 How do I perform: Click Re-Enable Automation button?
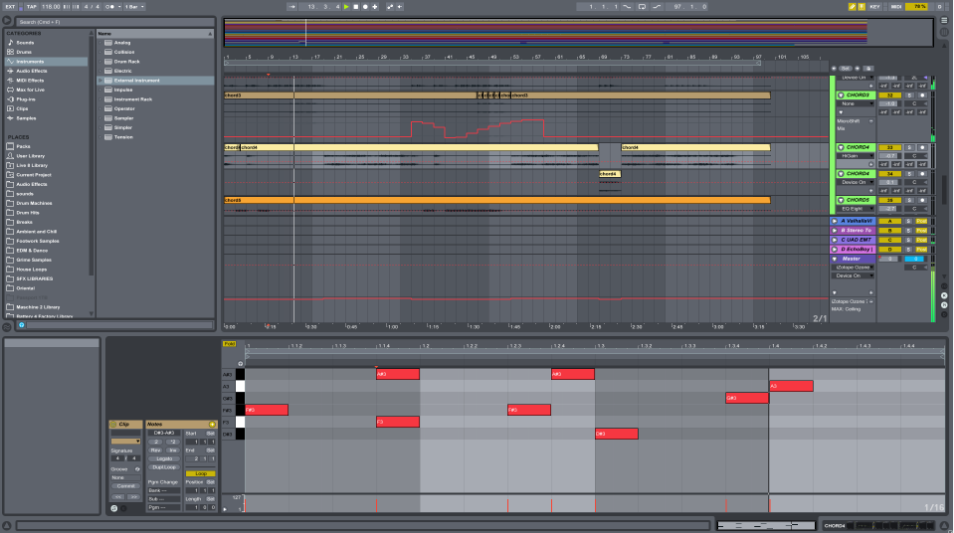[400, 7]
